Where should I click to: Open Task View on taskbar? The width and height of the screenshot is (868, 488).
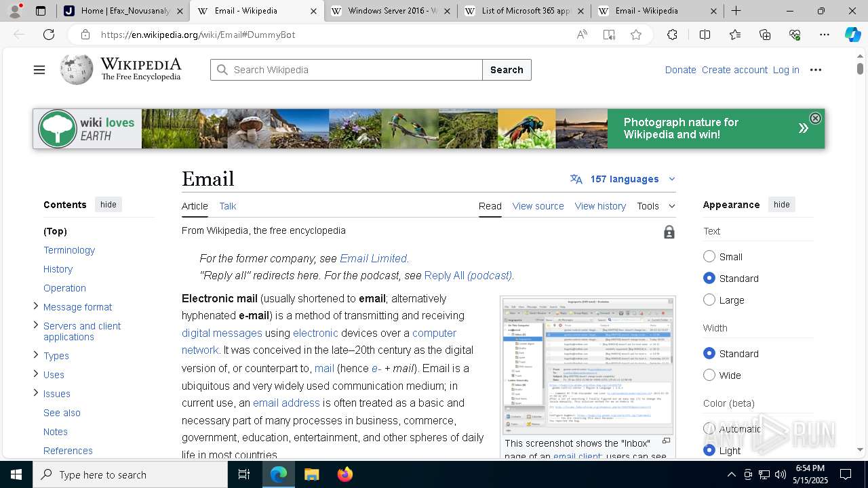pyautogui.click(x=244, y=474)
